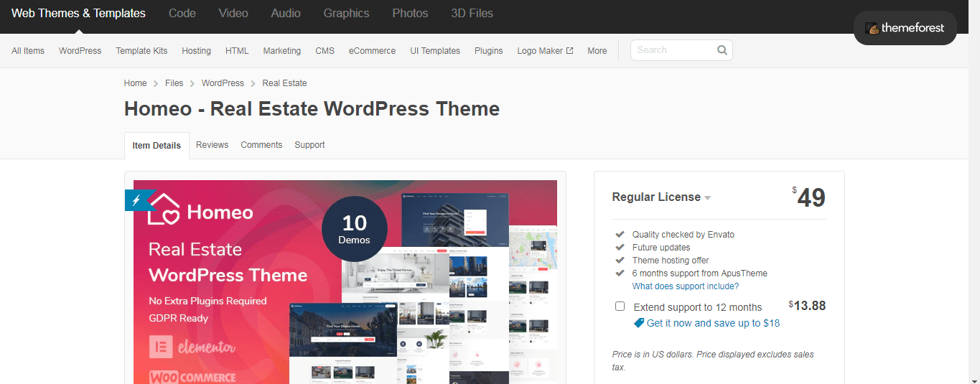Switch to the Reviews tab

(x=212, y=145)
